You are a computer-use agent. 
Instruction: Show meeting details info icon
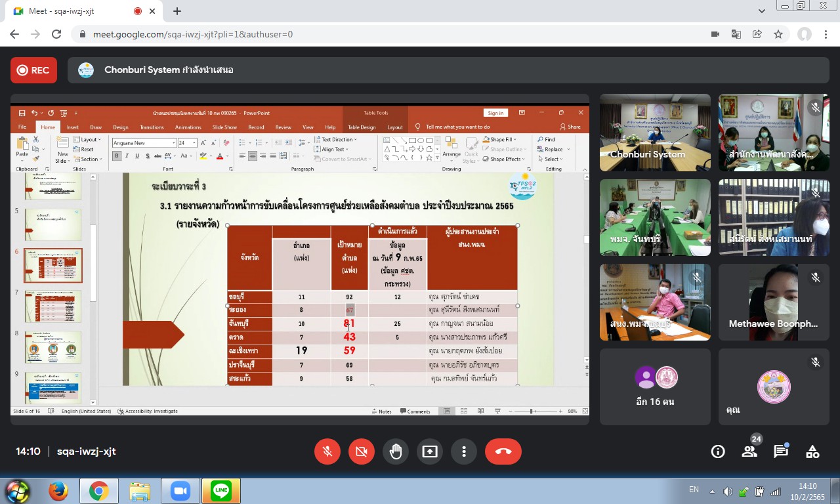(718, 451)
